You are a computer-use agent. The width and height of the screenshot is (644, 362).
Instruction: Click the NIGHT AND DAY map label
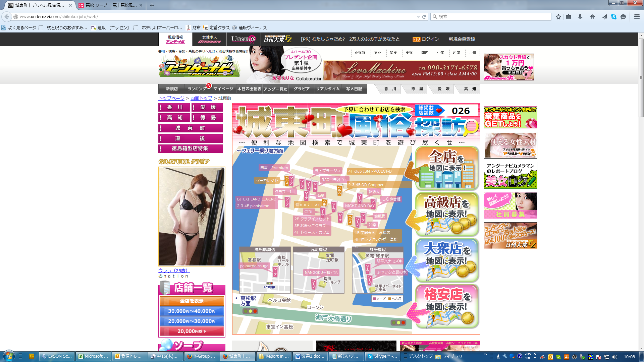coord(360,206)
